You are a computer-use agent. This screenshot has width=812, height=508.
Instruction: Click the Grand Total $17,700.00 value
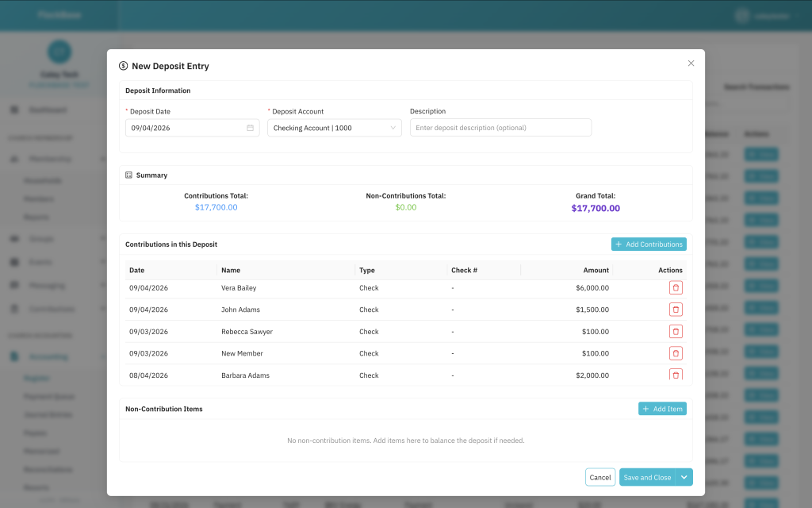pos(596,209)
